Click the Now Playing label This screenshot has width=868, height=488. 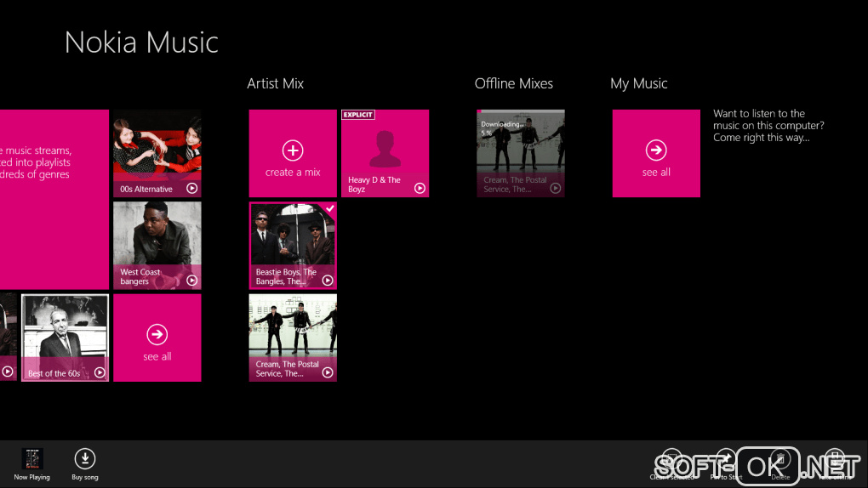pyautogui.click(x=32, y=477)
